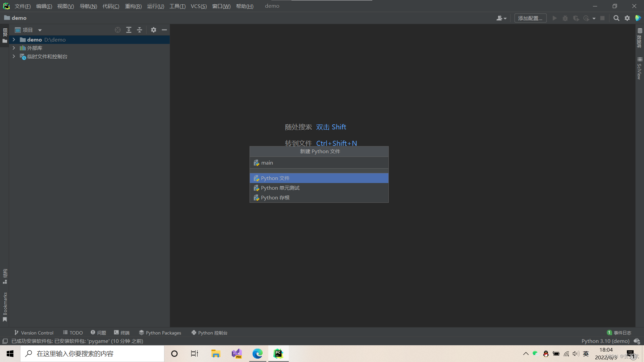The image size is (644, 362).
Task: Expand the 外部库 tree node
Action: 14,48
